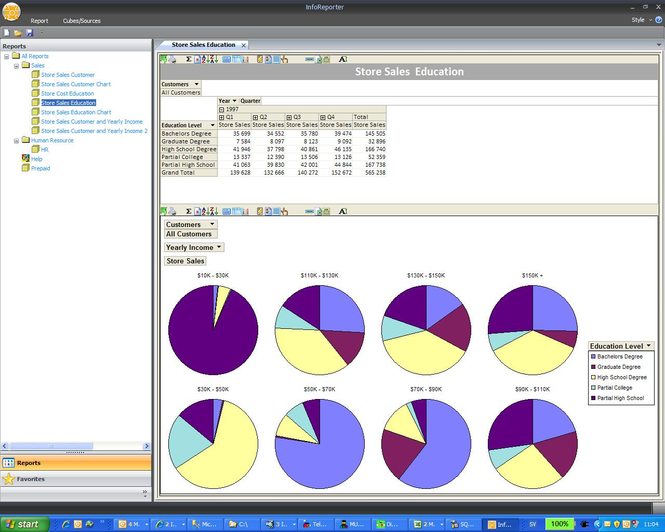
Task: Click the print icon in chart toolbar
Action: coord(172,211)
